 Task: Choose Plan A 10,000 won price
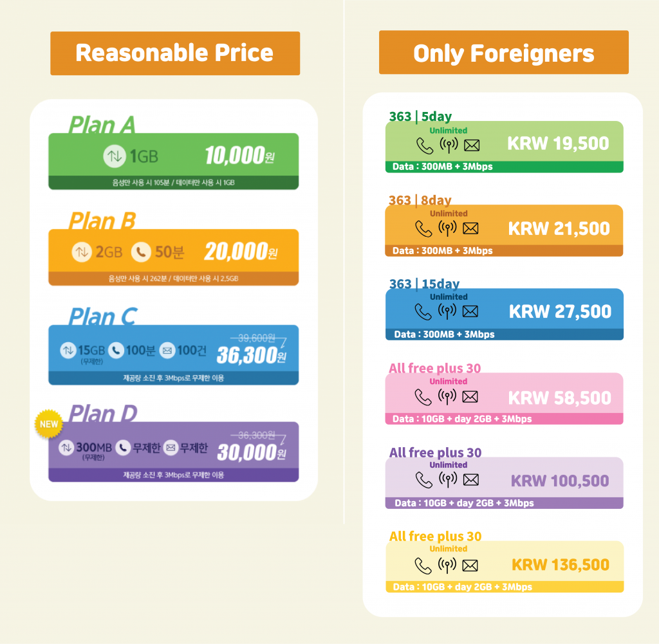coord(241,156)
